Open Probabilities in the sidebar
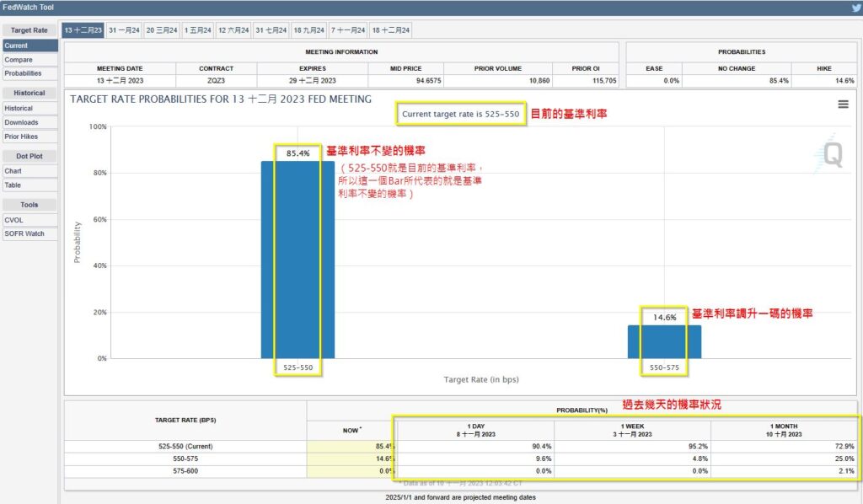Viewport: 863px width, 504px height. [x=29, y=73]
